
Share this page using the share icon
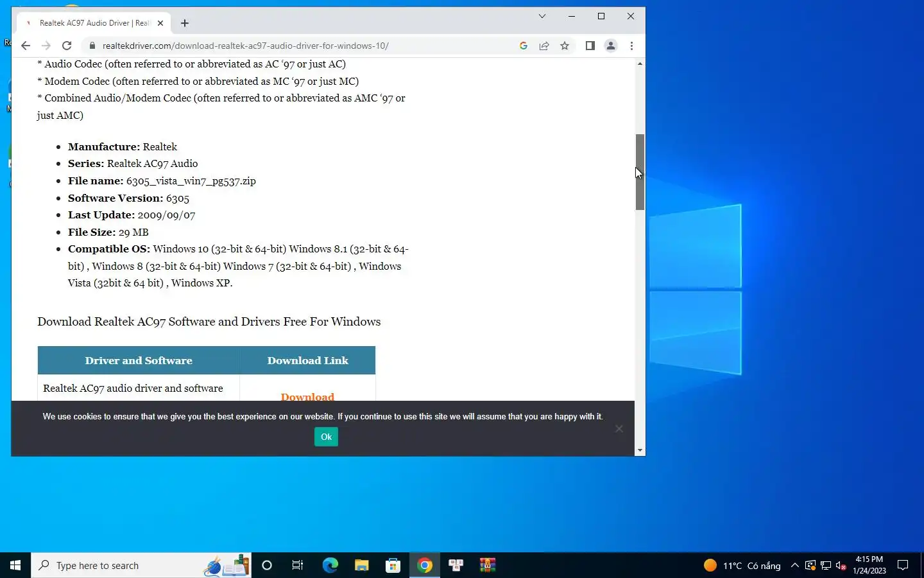[544, 46]
